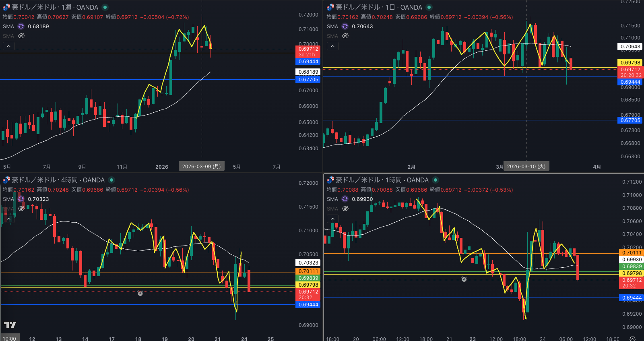This screenshot has width=644, height=341.
Task: Click the blue 0.67705 price label on the daily chart
Action: [x=630, y=120]
